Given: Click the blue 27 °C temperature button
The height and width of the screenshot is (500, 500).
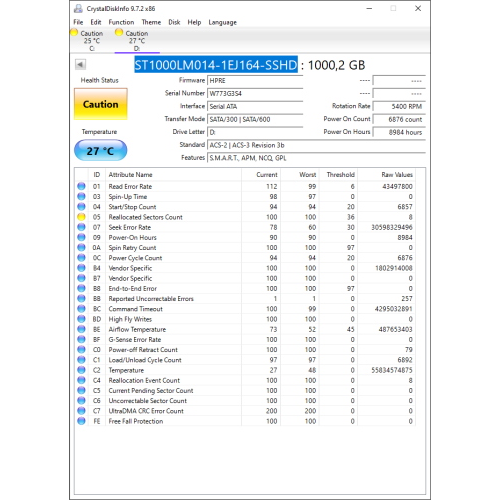Looking at the screenshot, I should pos(100,151).
